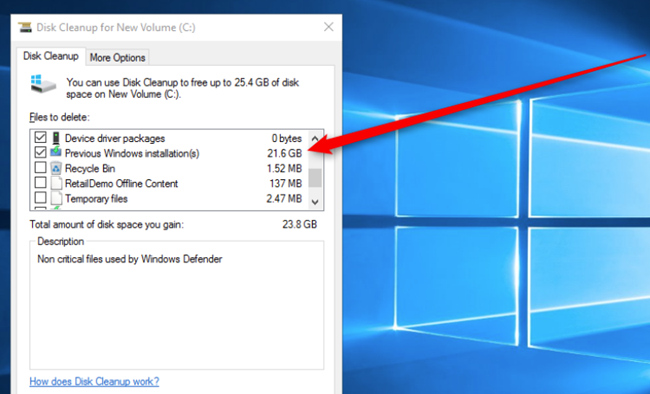Select the RetailDemo Offline Content label
This screenshot has height=394, width=650.
121,183
